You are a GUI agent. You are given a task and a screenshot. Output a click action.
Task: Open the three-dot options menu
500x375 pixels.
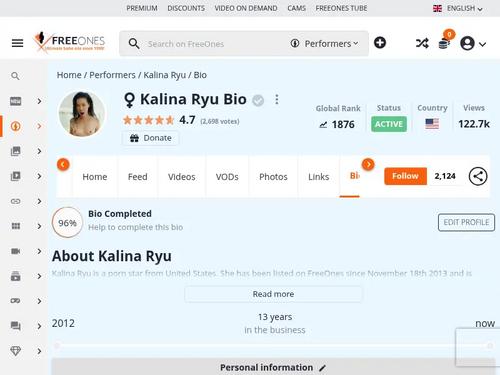[x=277, y=99]
